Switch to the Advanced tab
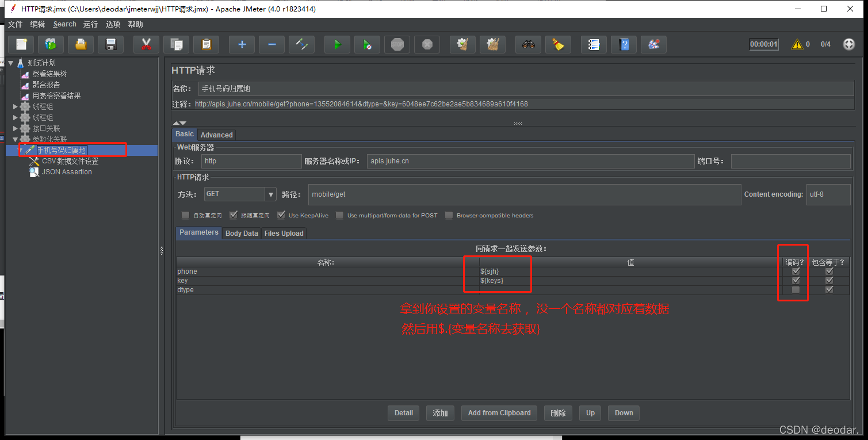Viewport: 868px width, 440px height. tap(216, 135)
